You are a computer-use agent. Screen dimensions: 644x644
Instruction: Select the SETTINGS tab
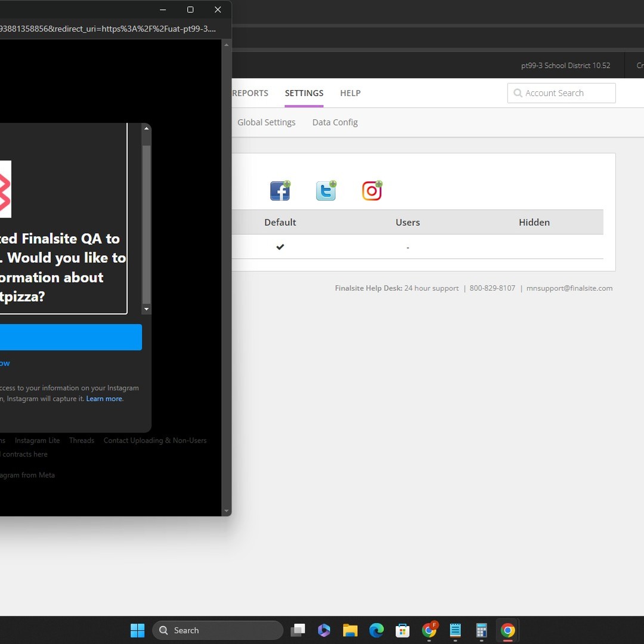click(304, 93)
